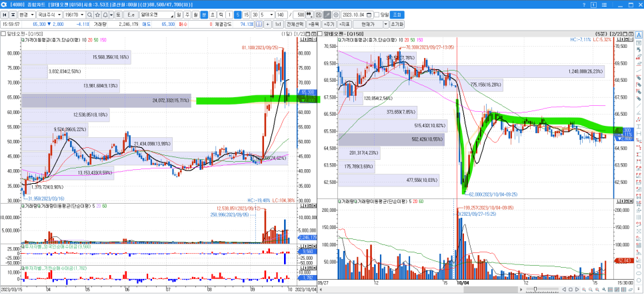Click the 초기화 reset button
The width and height of the screenshot is (644, 295).
click(x=397, y=24)
